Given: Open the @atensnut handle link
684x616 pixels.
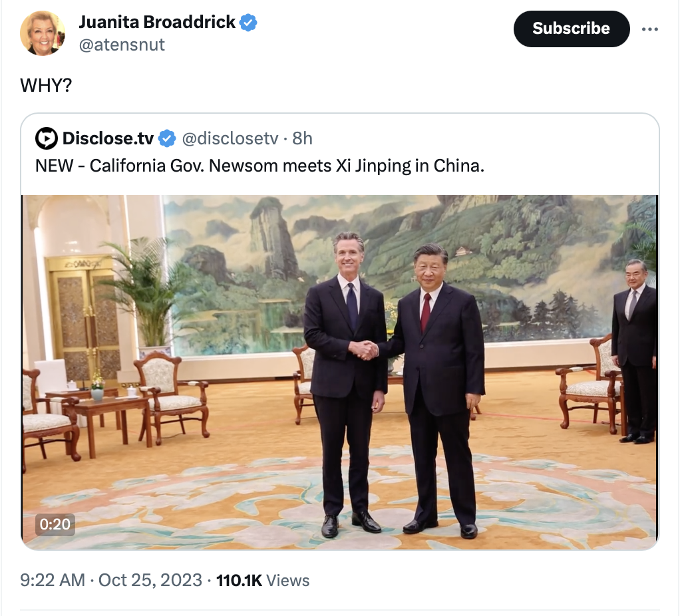Looking at the screenshot, I should 122,45.
